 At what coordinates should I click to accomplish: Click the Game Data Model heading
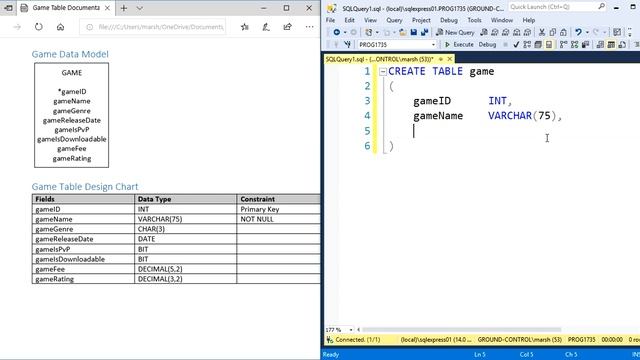[x=70, y=54]
